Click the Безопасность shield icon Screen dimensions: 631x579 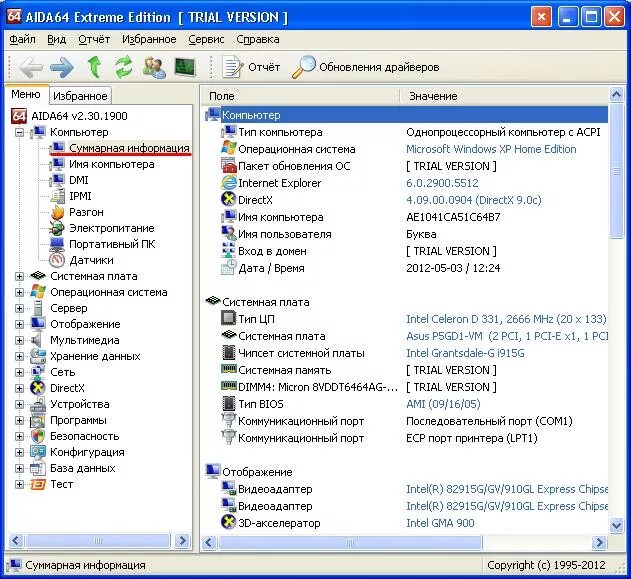38,436
